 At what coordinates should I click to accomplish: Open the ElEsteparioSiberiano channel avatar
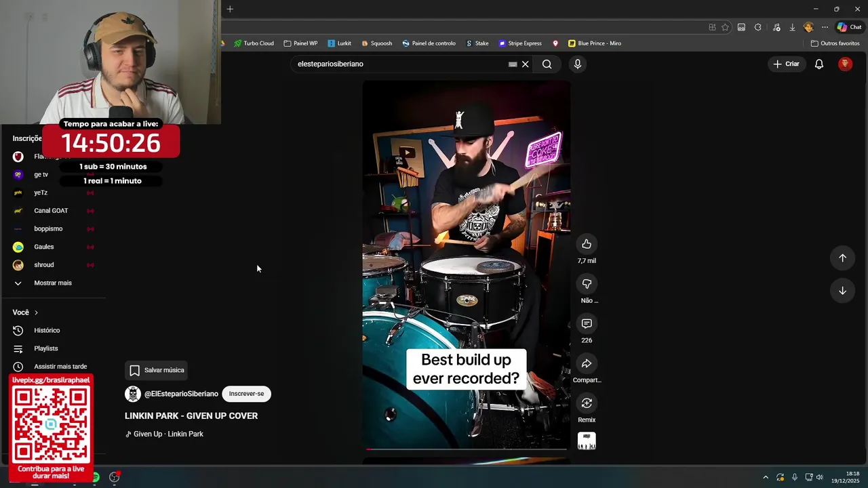pyautogui.click(x=133, y=394)
